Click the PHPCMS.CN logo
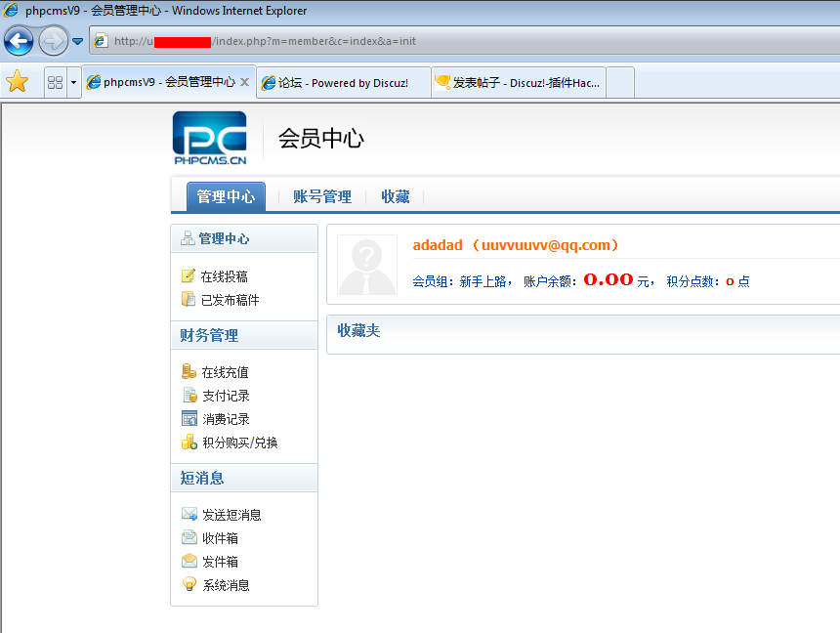This screenshot has height=633, width=840. pyautogui.click(x=209, y=138)
